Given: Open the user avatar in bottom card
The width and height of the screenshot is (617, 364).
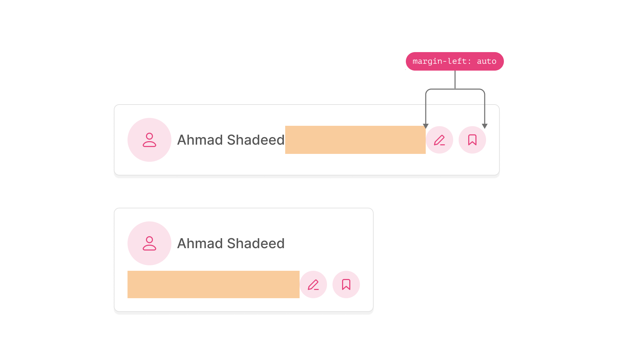Looking at the screenshot, I should pos(149,243).
